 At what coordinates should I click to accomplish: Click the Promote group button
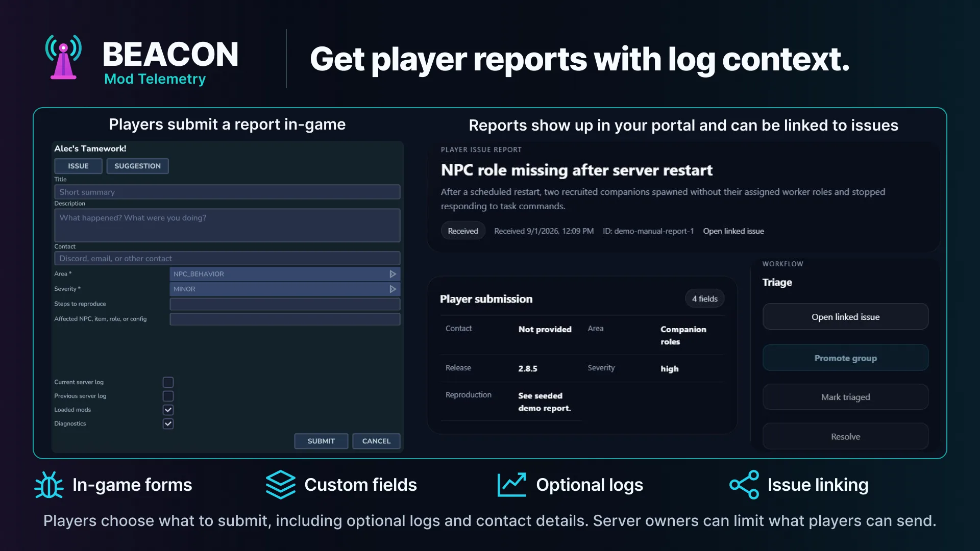845,358
